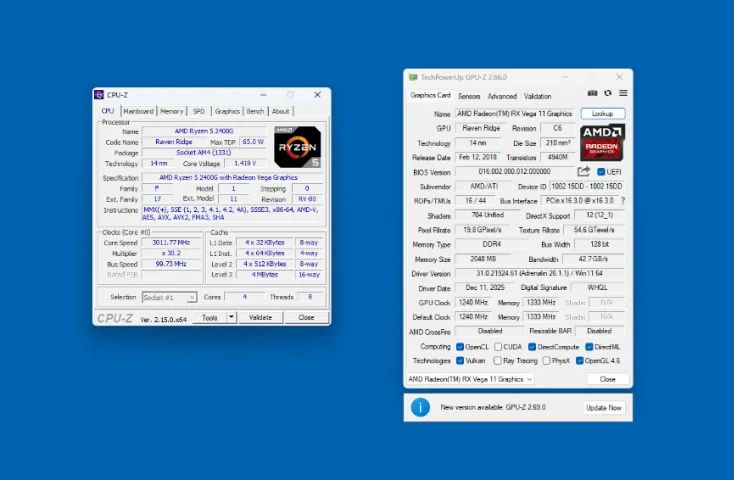
Task: Switch to the Mainboard tab in CPU-Z
Action: [139, 111]
